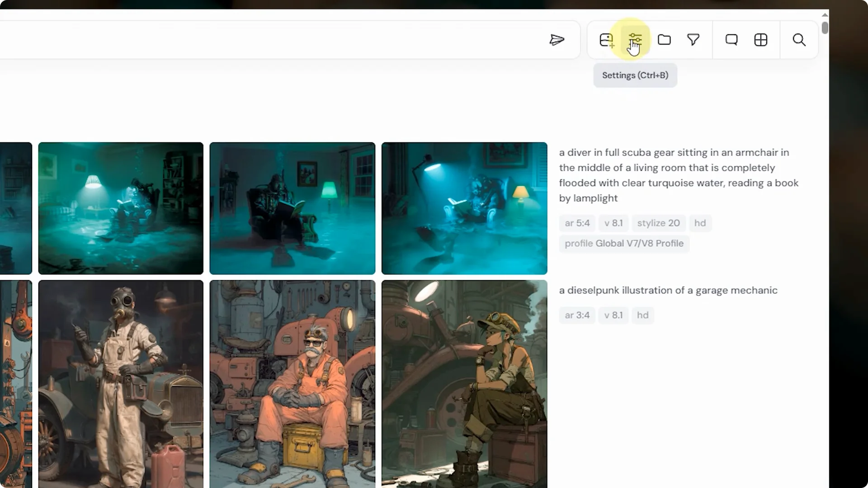The width and height of the screenshot is (868, 488).
Task: Click the folder organize icon
Action: pyautogui.click(x=664, y=40)
